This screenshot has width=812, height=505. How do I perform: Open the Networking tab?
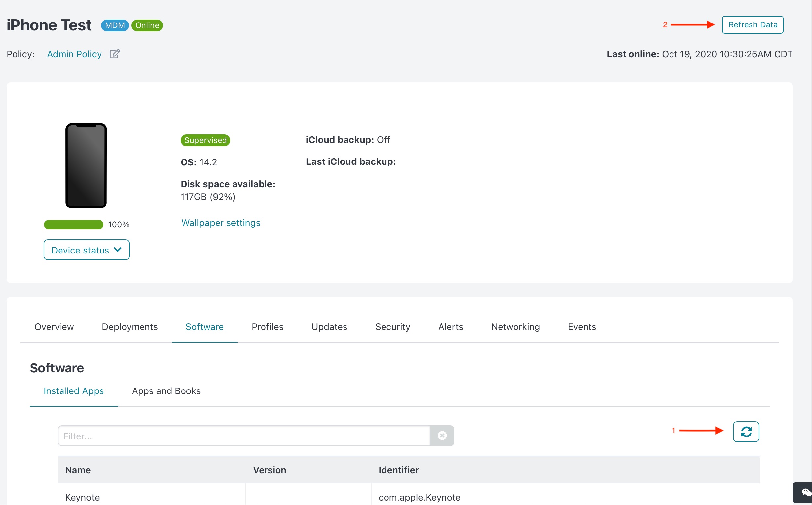pyautogui.click(x=515, y=327)
